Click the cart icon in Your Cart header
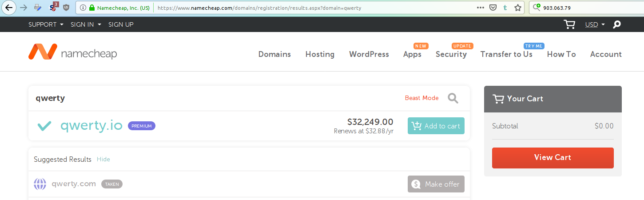The image size is (644, 200). coord(498,99)
